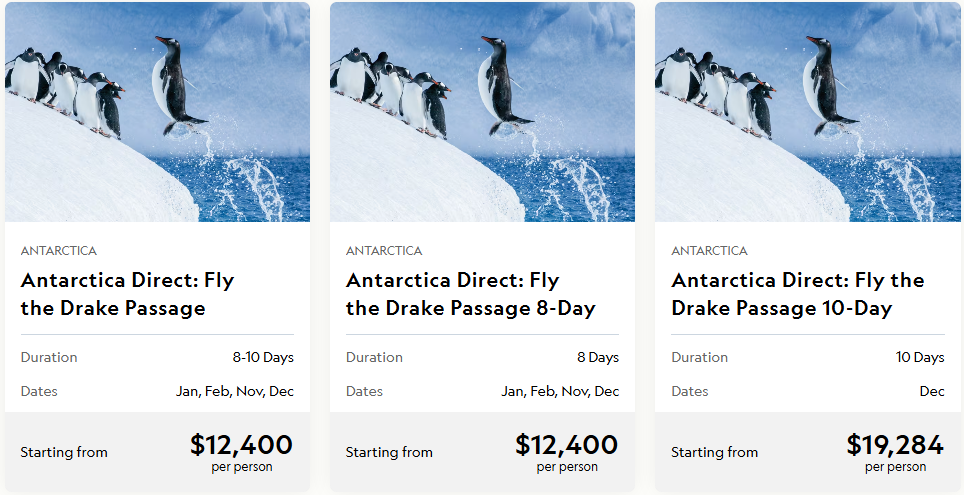Click the '10 Days' duration value
Image resolution: width=964 pixels, height=495 pixels.
[920, 357]
